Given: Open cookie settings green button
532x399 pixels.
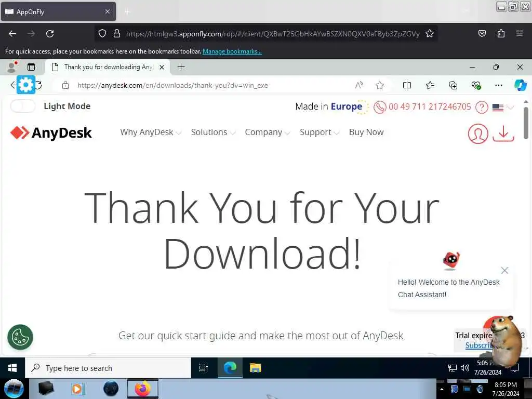Looking at the screenshot, I should pos(20,337).
